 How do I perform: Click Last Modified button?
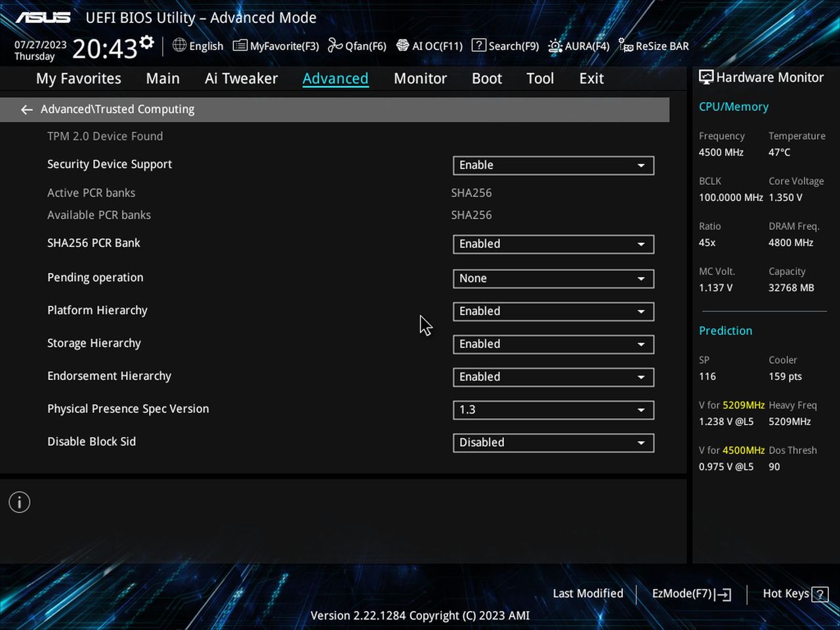tap(588, 593)
